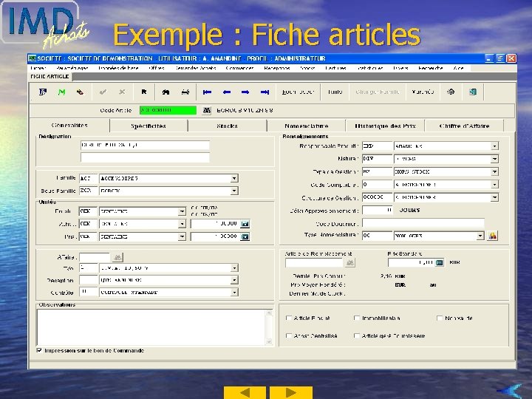This screenshot has height=399, width=532.
Task: Open the Sous Famille dropdown
Action: 234,191
